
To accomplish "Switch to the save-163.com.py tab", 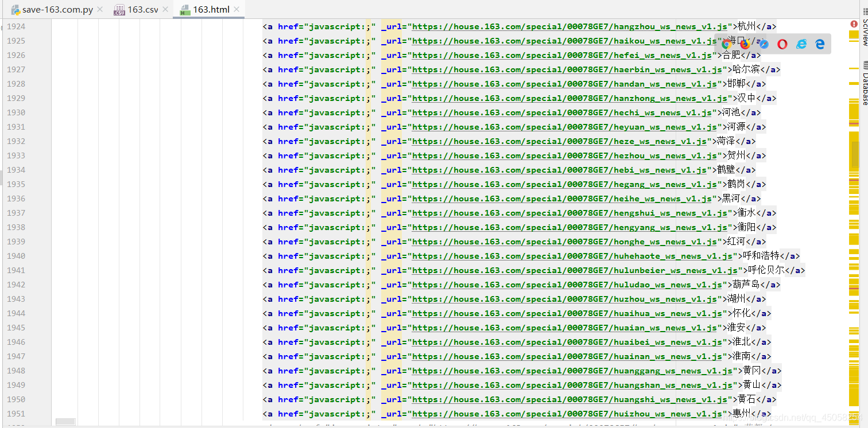I will click(57, 10).
